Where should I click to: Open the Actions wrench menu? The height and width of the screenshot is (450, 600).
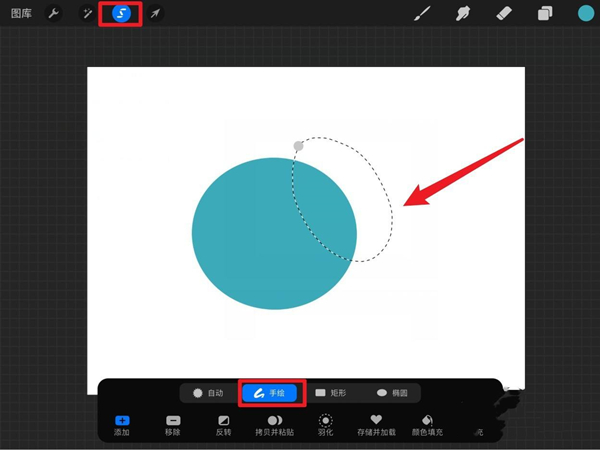click(x=53, y=14)
